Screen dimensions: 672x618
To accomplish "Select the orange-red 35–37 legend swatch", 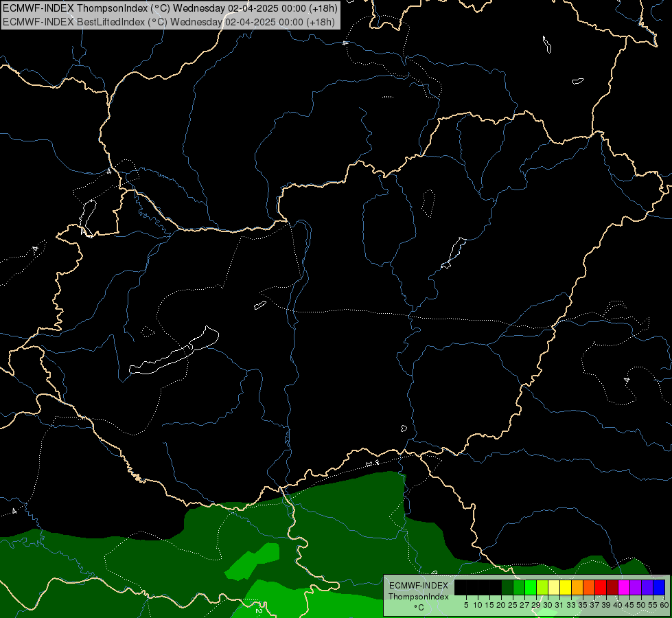I will (x=589, y=587).
